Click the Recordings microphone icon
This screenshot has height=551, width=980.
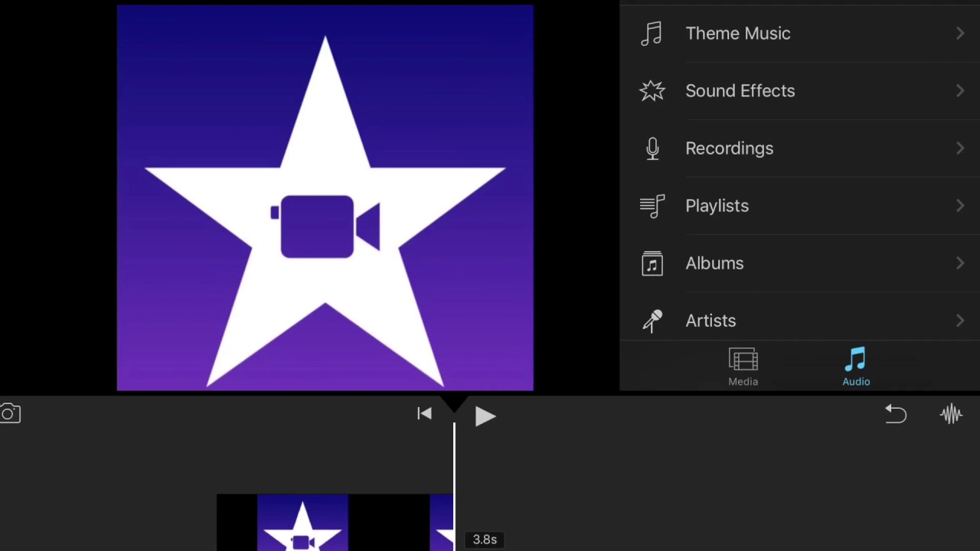[x=652, y=148]
